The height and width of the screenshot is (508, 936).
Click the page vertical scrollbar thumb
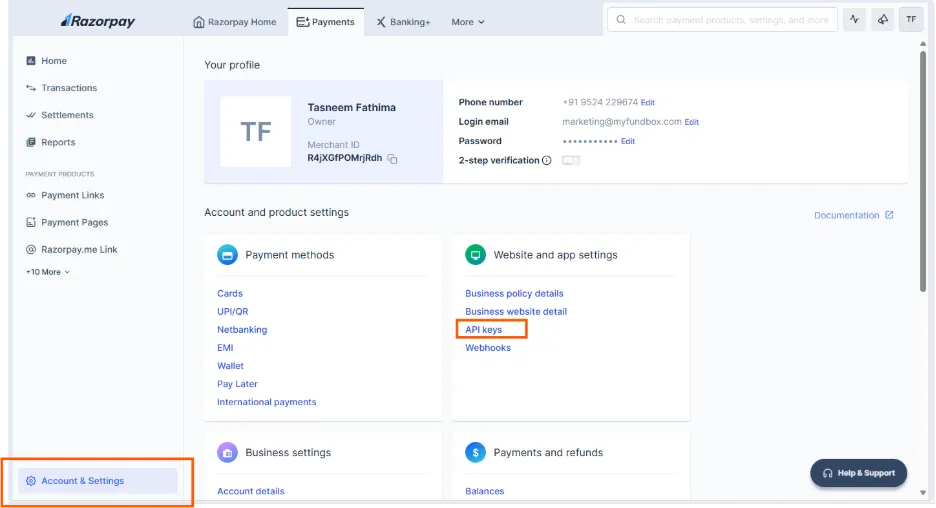[x=923, y=172]
